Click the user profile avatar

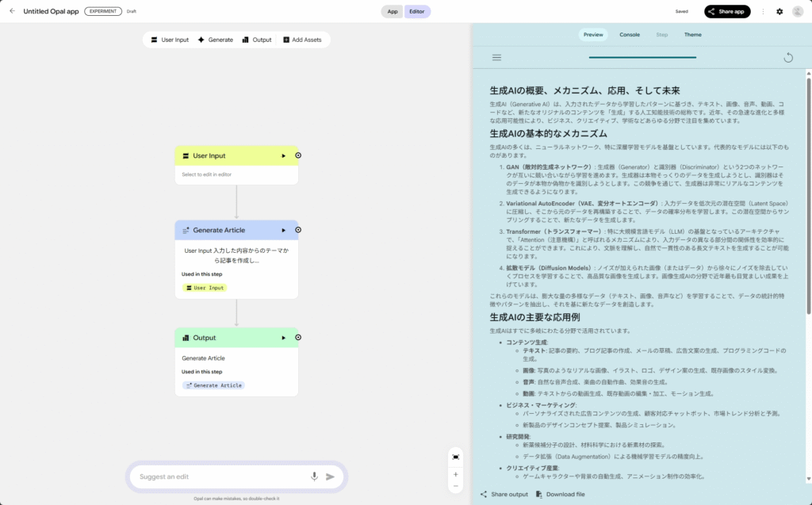[797, 12]
